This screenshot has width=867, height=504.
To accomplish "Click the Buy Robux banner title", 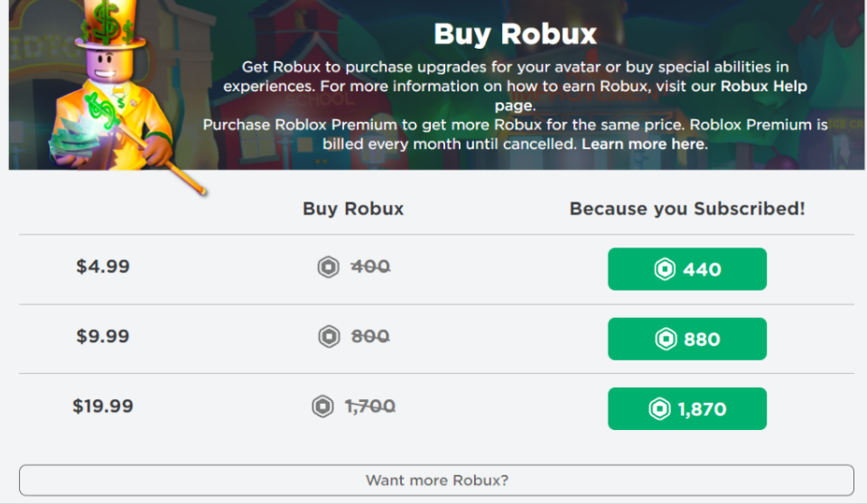I will click(516, 34).
